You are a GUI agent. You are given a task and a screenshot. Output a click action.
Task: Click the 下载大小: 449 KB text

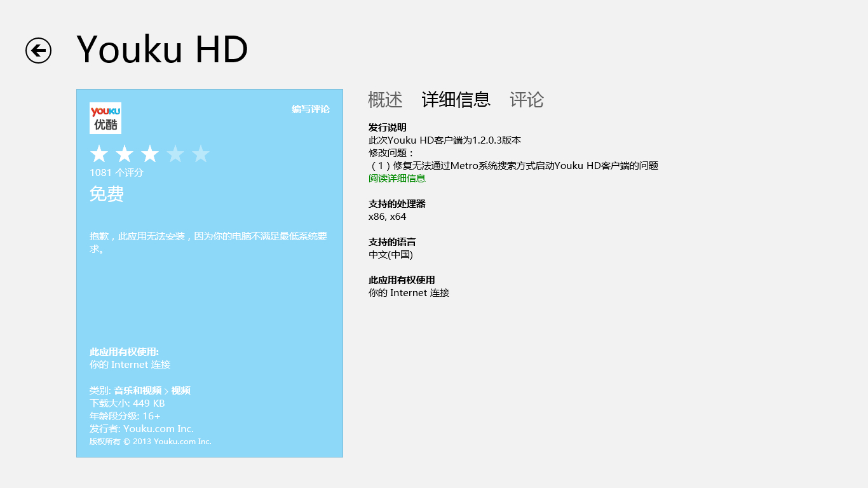(x=127, y=403)
